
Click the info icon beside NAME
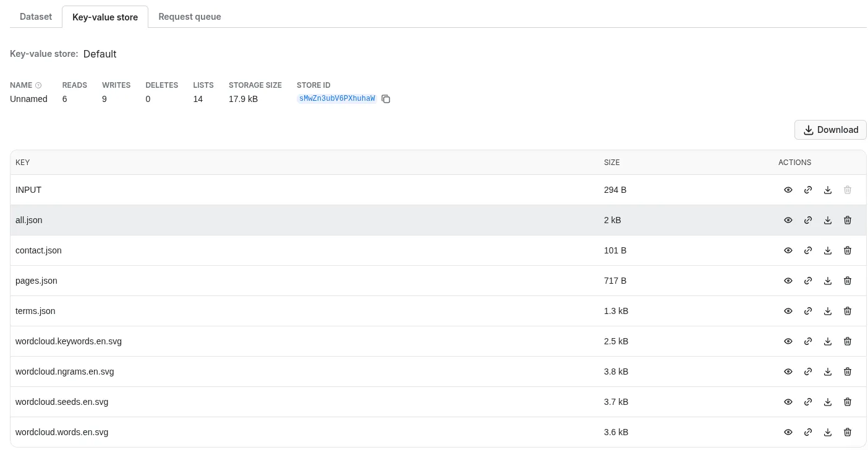pyautogui.click(x=38, y=85)
